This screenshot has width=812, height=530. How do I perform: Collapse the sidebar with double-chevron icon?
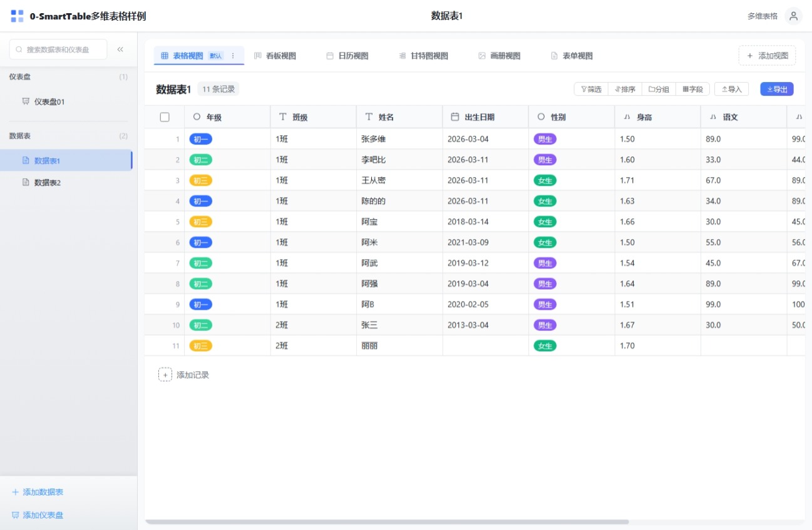tap(120, 49)
